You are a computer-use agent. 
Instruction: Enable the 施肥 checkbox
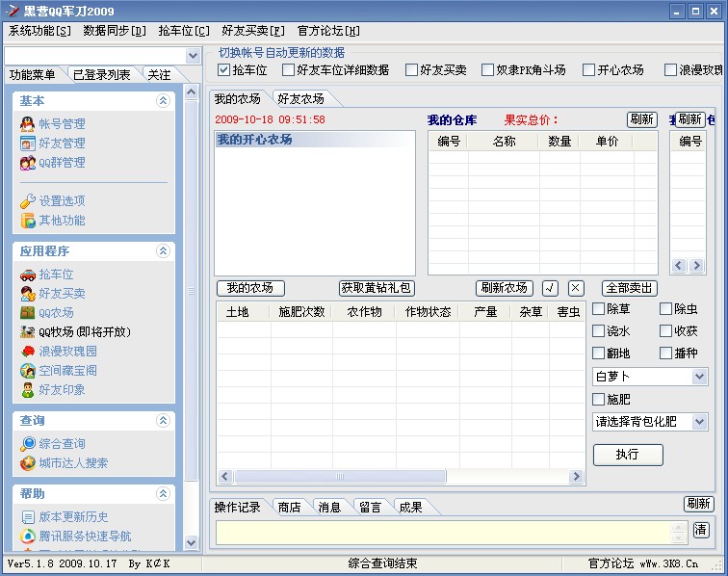coord(598,399)
